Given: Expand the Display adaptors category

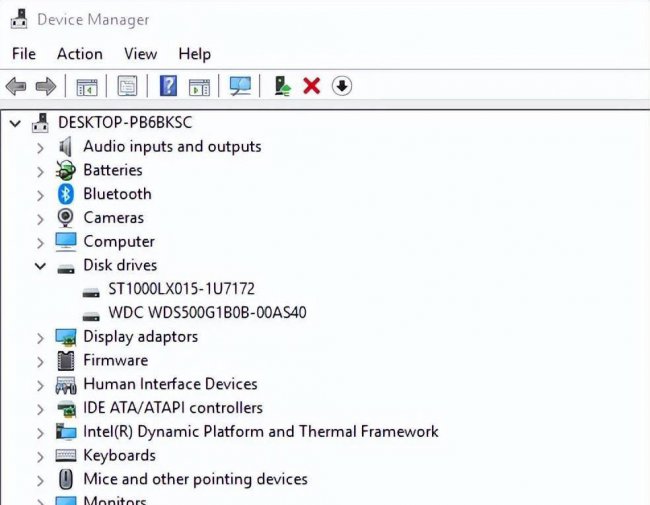Looking at the screenshot, I should coord(40,338).
